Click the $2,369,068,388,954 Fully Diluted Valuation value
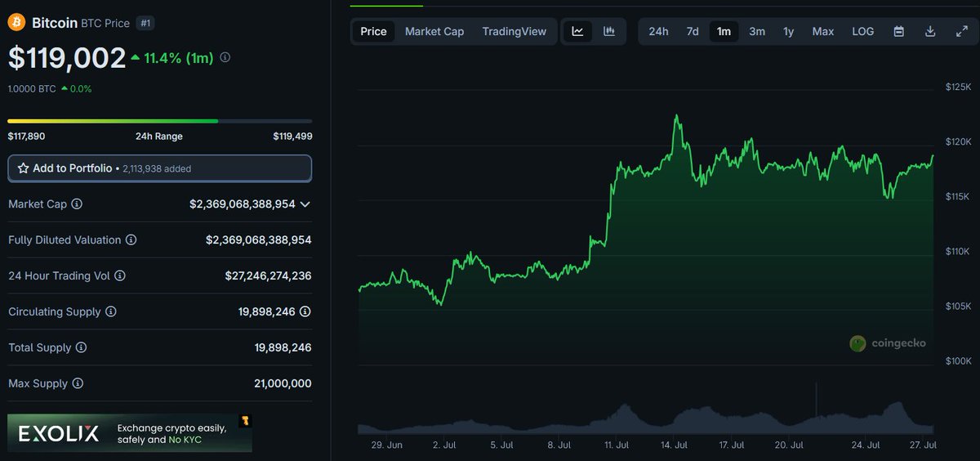Image resolution: width=980 pixels, height=461 pixels. [x=258, y=239]
